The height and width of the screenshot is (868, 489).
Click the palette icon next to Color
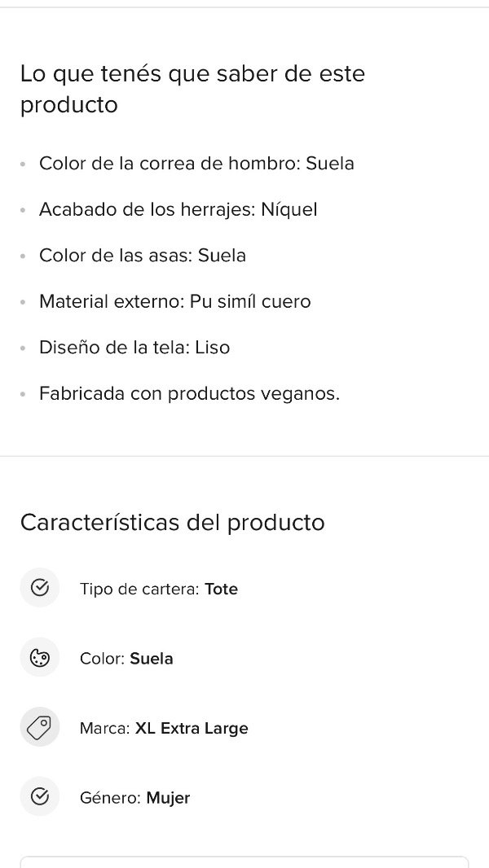(x=39, y=657)
